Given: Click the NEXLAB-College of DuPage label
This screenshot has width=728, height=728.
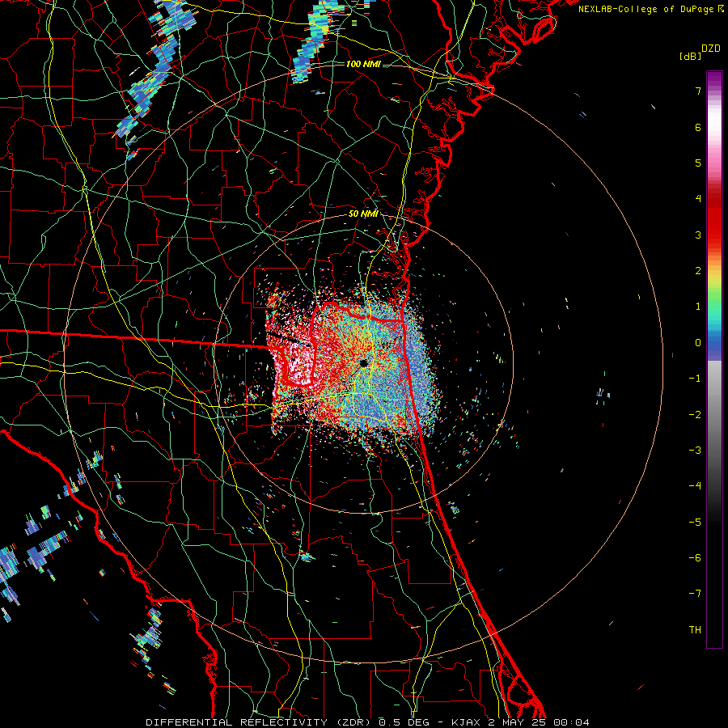Looking at the screenshot, I should (x=651, y=9).
